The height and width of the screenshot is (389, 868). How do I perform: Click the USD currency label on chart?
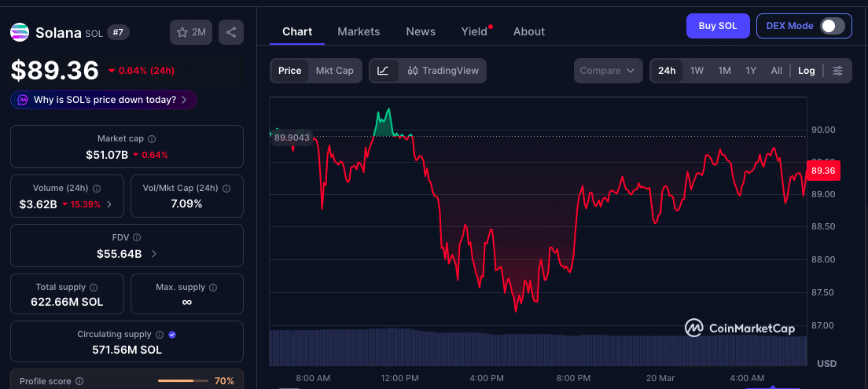point(826,364)
